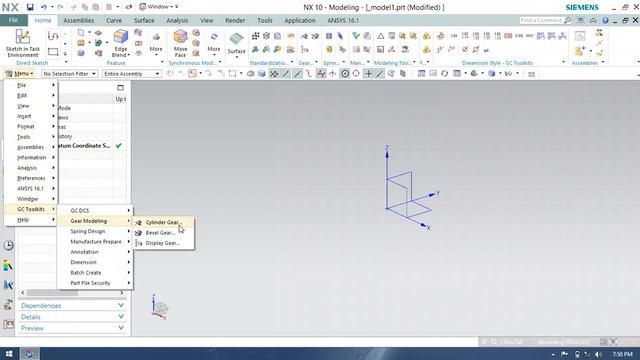
Task: Open the Menu dropdown button
Action: coord(19,73)
